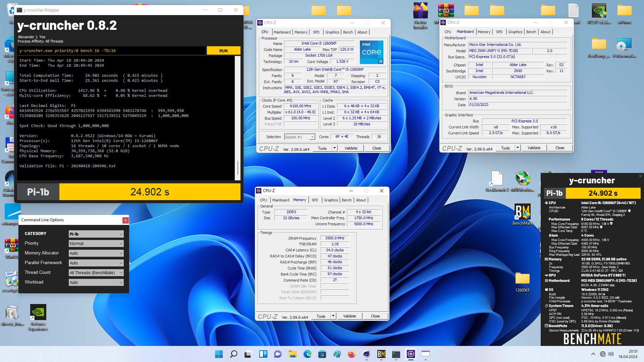Click Validate in the CPU-Z CPU window
Image resolution: width=644 pixels, height=362 pixels.
click(351, 148)
